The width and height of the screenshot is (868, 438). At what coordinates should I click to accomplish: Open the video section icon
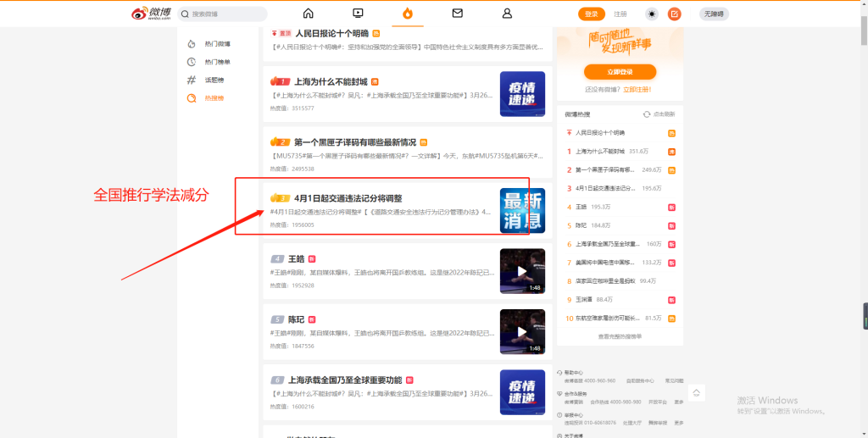click(359, 14)
